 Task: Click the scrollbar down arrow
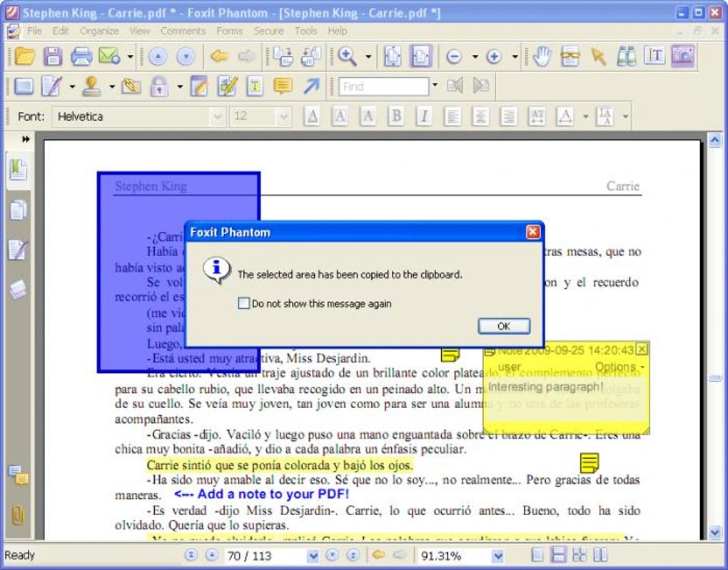(x=715, y=532)
